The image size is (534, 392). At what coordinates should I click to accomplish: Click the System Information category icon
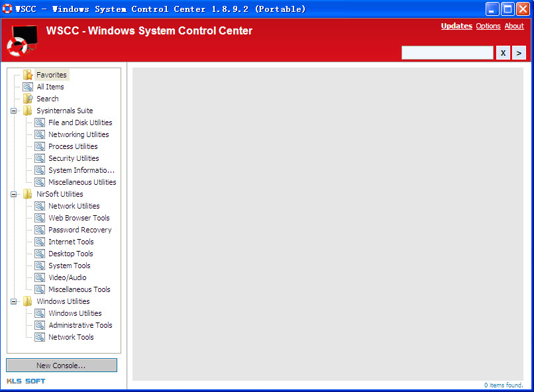40,170
